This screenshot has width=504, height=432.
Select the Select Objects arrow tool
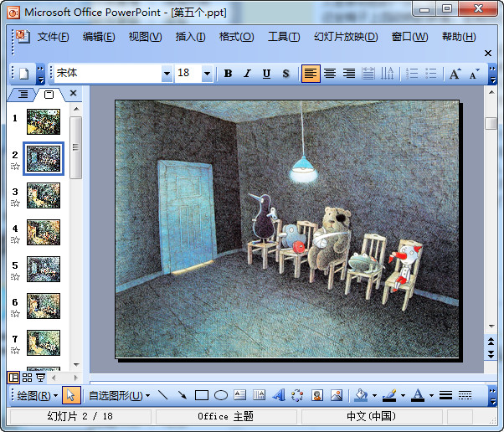[70, 395]
